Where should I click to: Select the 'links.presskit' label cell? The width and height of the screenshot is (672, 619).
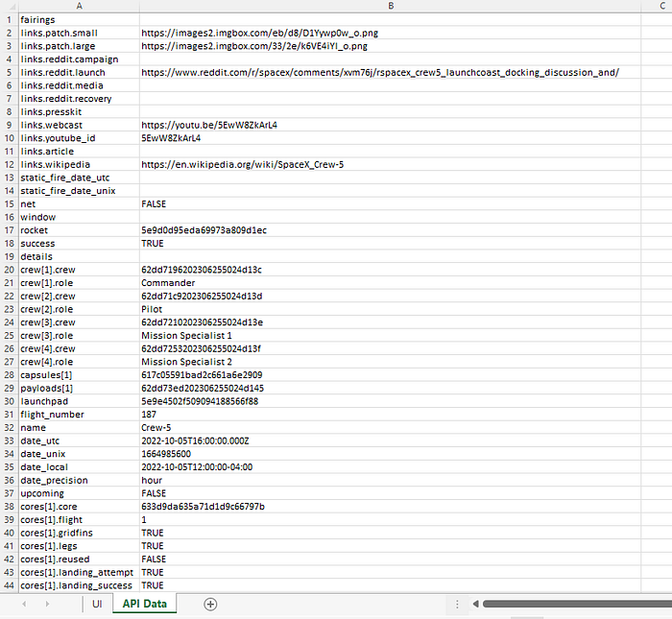click(80, 112)
